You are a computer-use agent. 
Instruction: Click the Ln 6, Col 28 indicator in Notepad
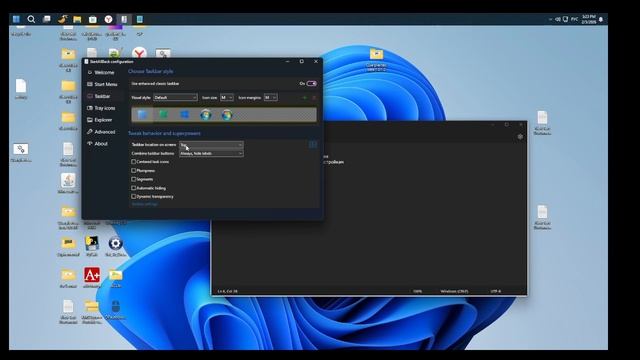tap(227, 291)
